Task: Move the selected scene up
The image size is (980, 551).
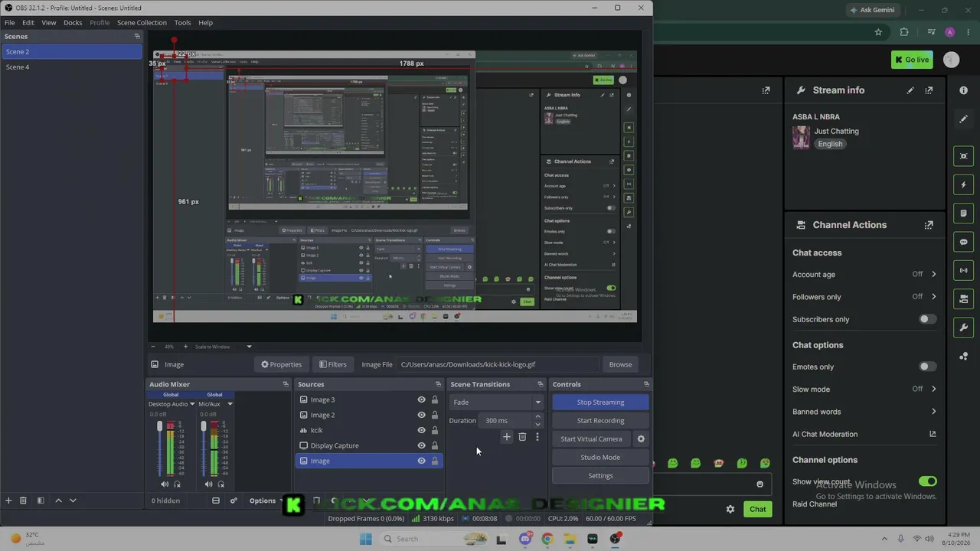Action: point(58,500)
